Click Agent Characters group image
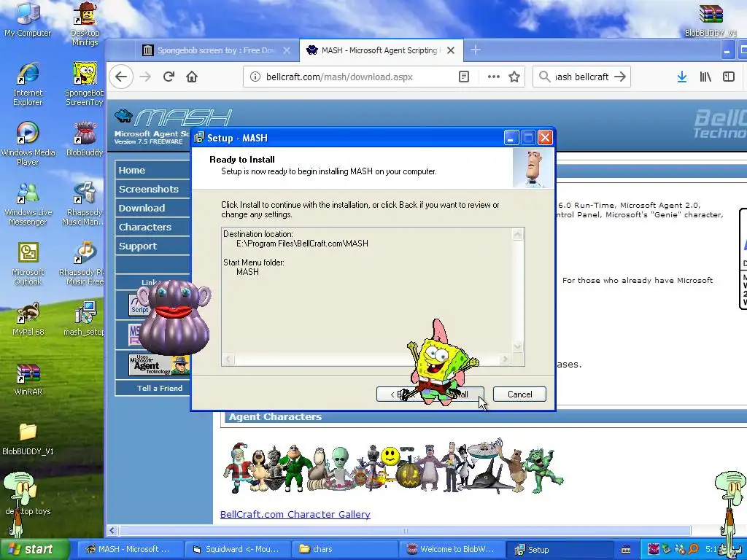This screenshot has width=747, height=560. click(x=393, y=467)
